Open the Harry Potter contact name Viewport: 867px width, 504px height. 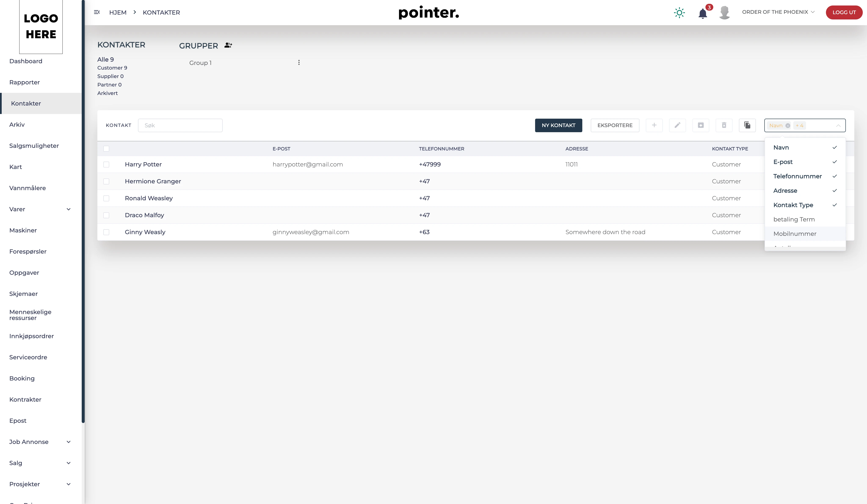[143, 164]
